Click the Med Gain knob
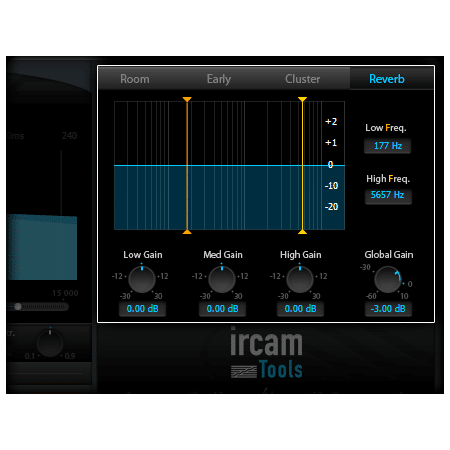Screen dimensions: 450x450 (x=222, y=279)
